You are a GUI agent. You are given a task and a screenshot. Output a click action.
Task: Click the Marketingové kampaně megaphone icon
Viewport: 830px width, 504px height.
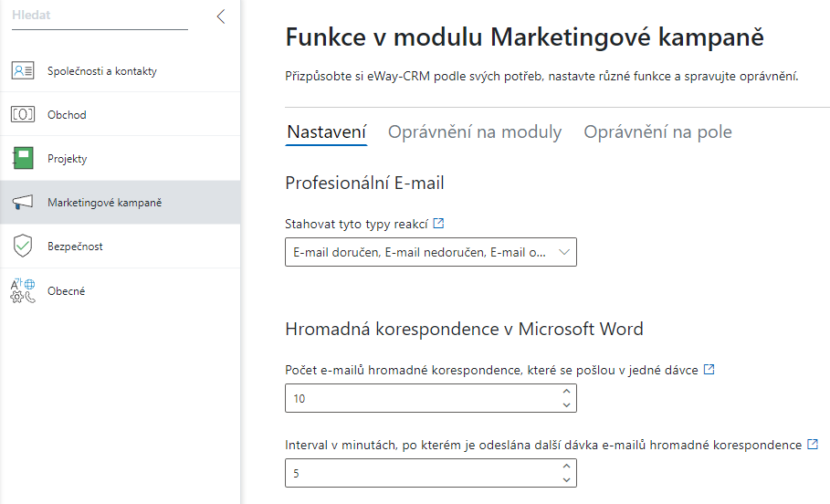(23, 202)
